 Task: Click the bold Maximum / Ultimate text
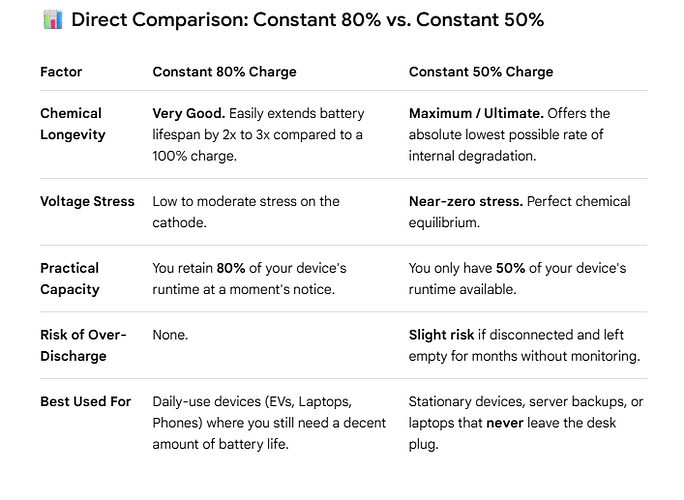pos(476,113)
